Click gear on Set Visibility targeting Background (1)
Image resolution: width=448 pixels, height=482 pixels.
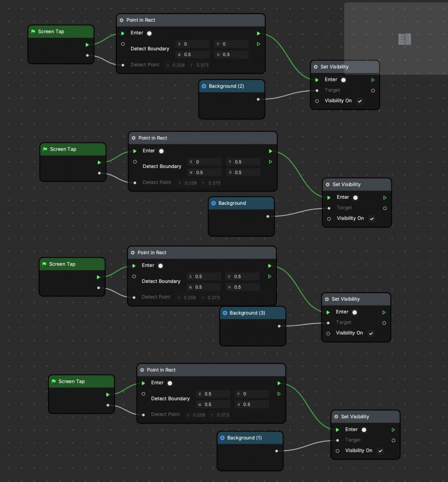336,417
